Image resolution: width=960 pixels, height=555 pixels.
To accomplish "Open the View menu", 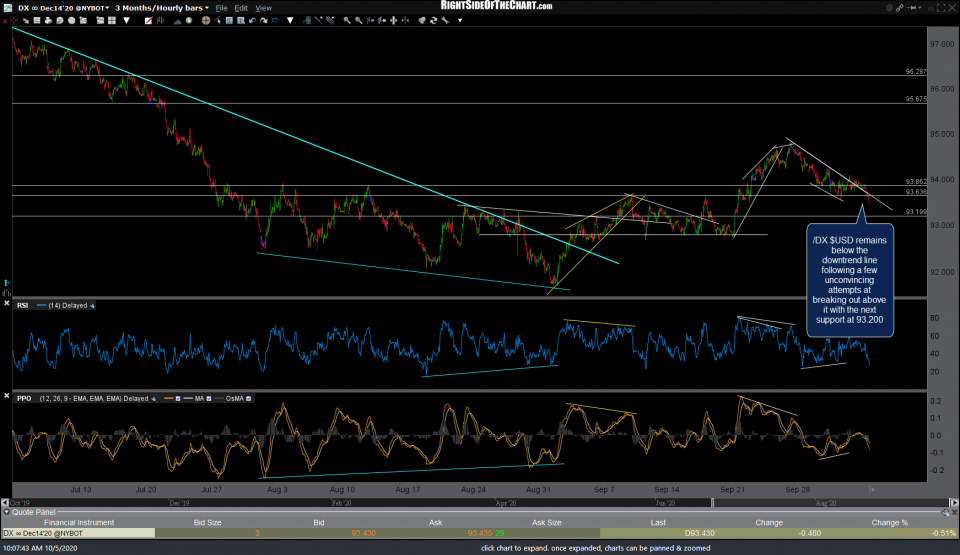I will [264, 7].
